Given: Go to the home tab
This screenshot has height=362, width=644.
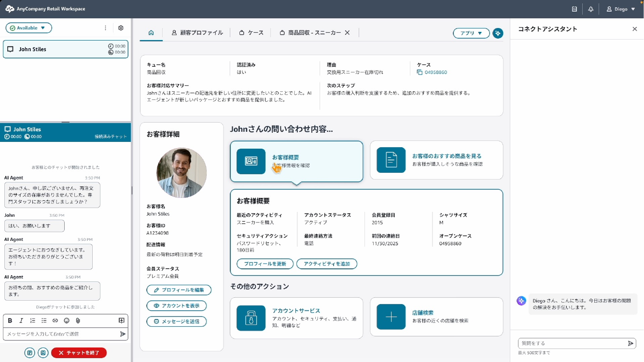Looking at the screenshot, I should click(x=151, y=33).
